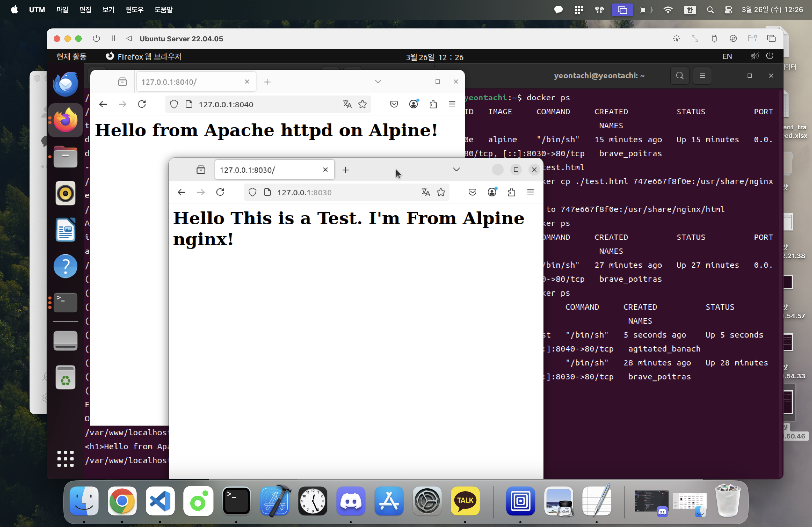Image resolution: width=812 pixels, height=527 pixels.
Task: Close the 127.0.0.1:8030/ tab
Action: coord(325,169)
